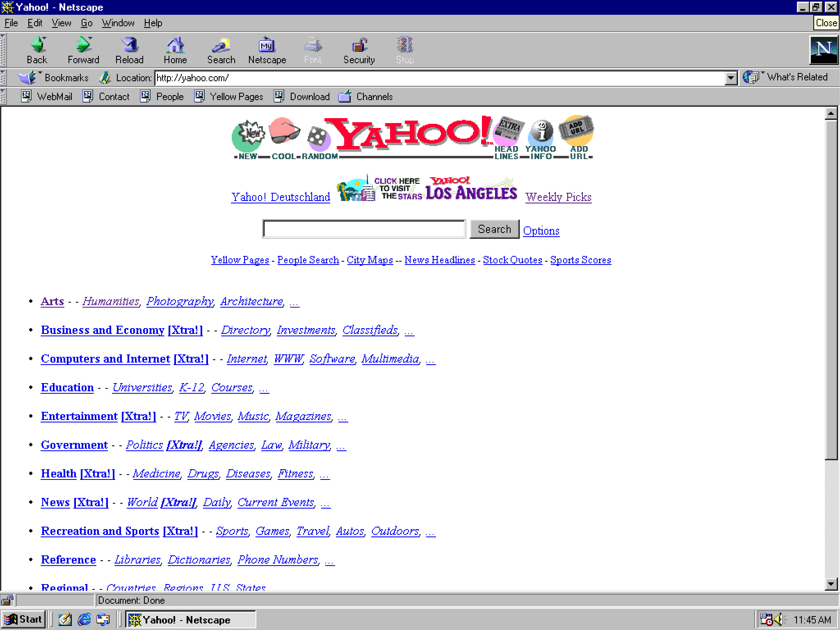840x630 pixels.
Task: Open the Channels toolbar folder
Action: 366,97
